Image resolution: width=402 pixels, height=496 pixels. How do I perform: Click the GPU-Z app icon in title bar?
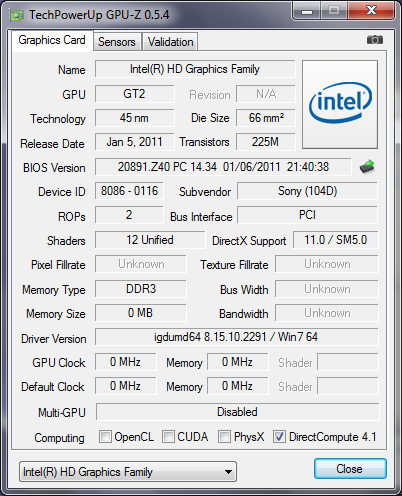pos(17,15)
